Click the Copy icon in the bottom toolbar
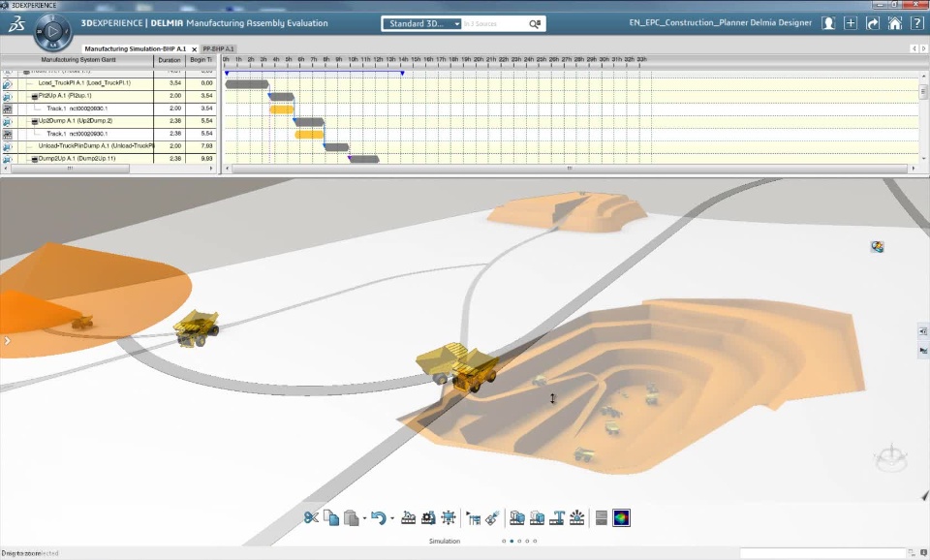The image size is (930, 560). [331, 518]
